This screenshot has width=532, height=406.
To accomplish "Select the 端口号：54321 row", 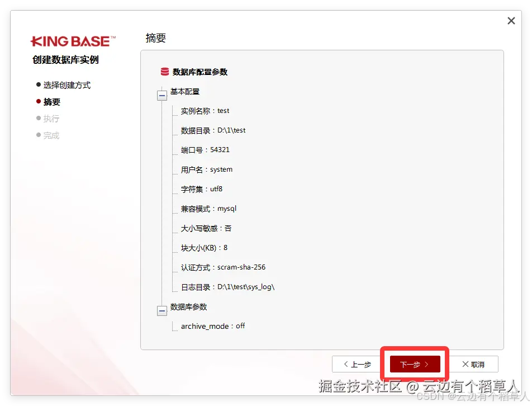I will (x=205, y=150).
